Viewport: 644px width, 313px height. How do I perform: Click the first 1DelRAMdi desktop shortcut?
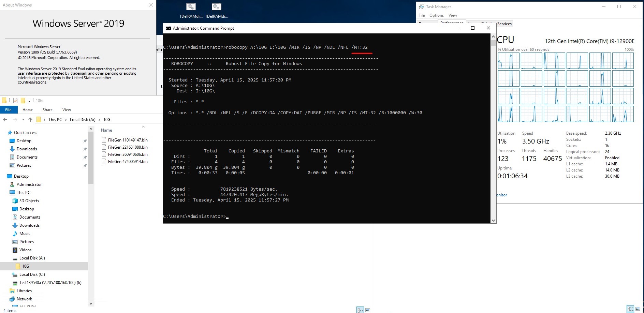pyautogui.click(x=191, y=10)
